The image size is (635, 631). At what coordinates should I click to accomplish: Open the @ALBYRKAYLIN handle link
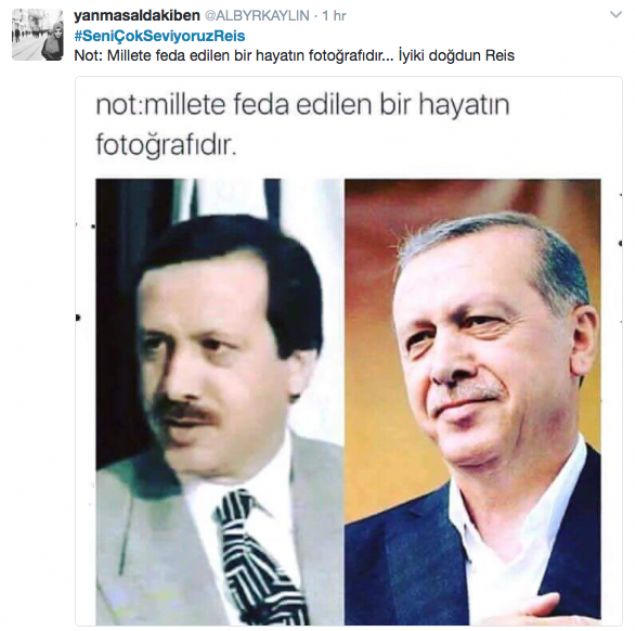click(x=258, y=15)
